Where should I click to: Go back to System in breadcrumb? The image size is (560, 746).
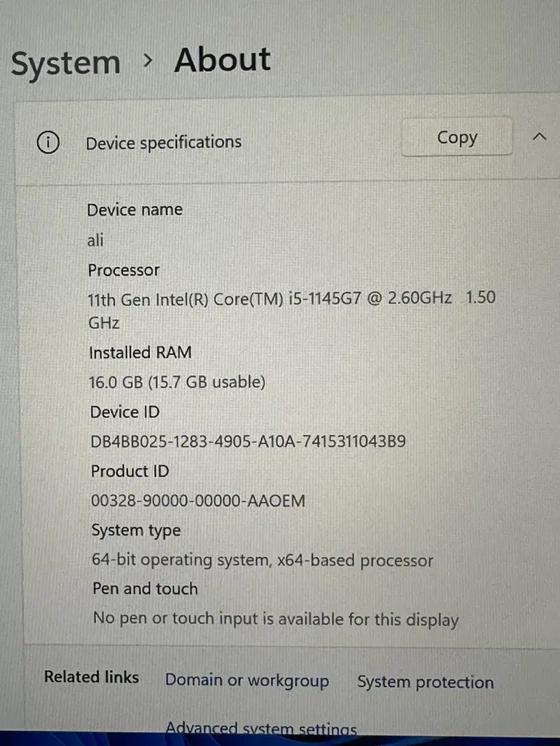[66, 63]
